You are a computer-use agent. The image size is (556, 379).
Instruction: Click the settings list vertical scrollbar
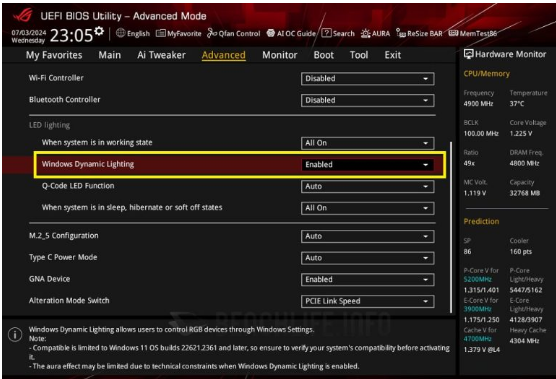[x=451, y=227]
